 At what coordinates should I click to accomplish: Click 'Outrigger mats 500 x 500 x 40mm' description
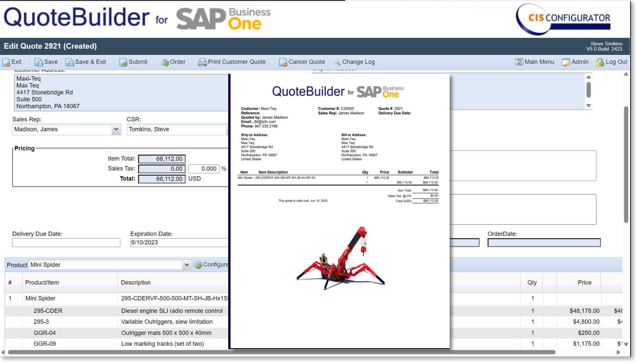[x=166, y=333]
